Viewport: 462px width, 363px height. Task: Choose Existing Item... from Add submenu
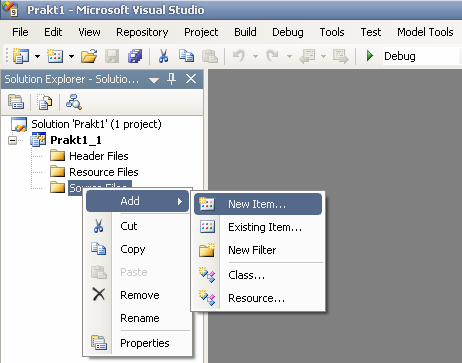(x=258, y=227)
